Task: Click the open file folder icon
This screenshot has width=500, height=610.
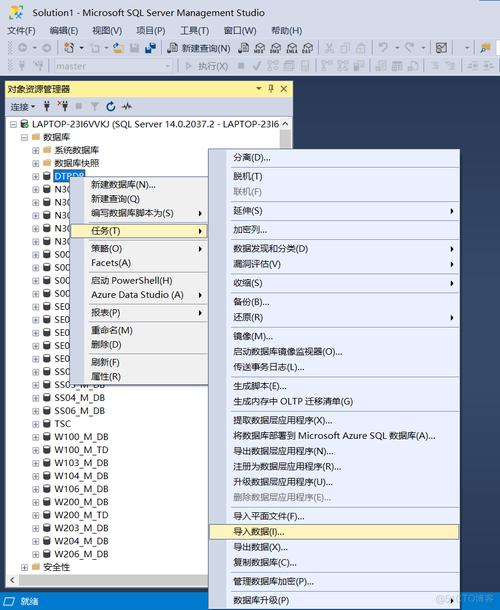Action: click(118, 48)
